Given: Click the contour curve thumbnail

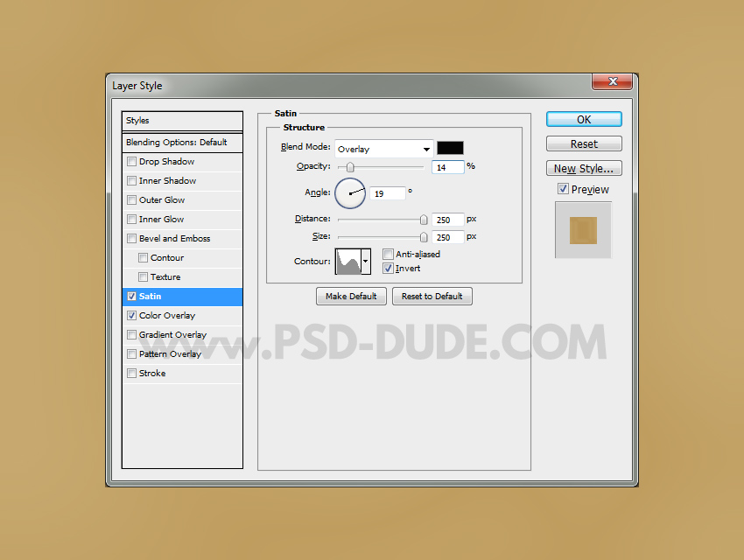Looking at the screenshot, I should [x=348, y=262].
